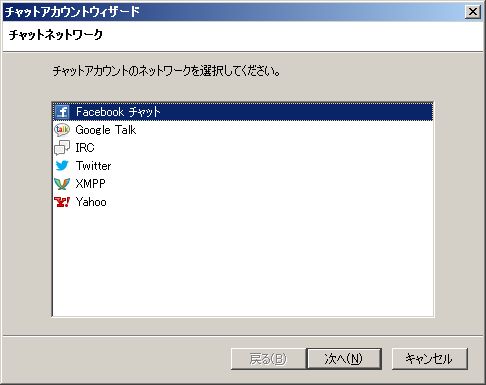
Task: Select the Google Talk network label
Action: click(106, 130)
